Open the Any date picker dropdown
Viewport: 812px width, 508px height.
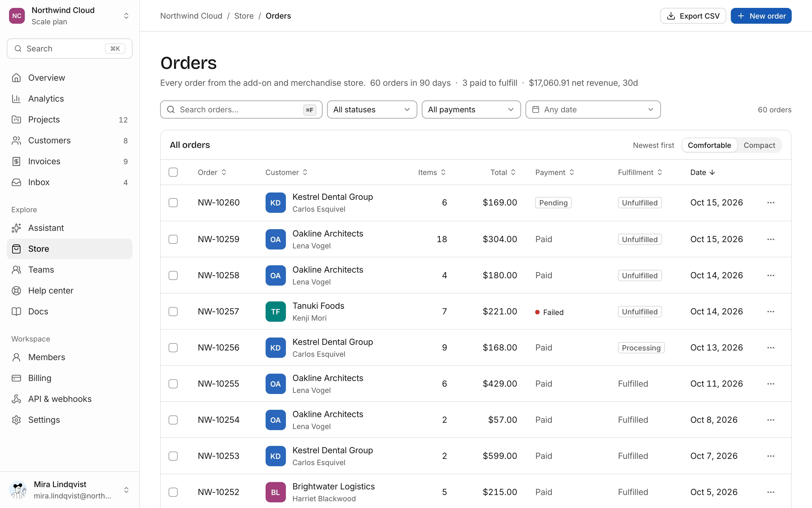593,110
